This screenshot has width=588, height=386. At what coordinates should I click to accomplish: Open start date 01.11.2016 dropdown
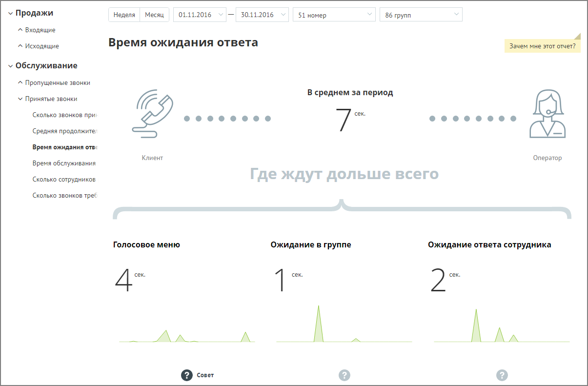(x=200, y=15)
